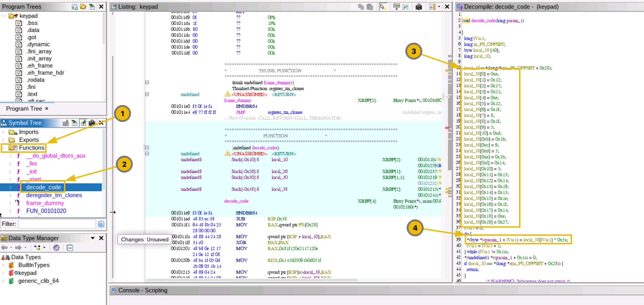Click the open tree view folder icon in Program Trees
The width and height of the screenshot is (644, 305).
(83, 7)
